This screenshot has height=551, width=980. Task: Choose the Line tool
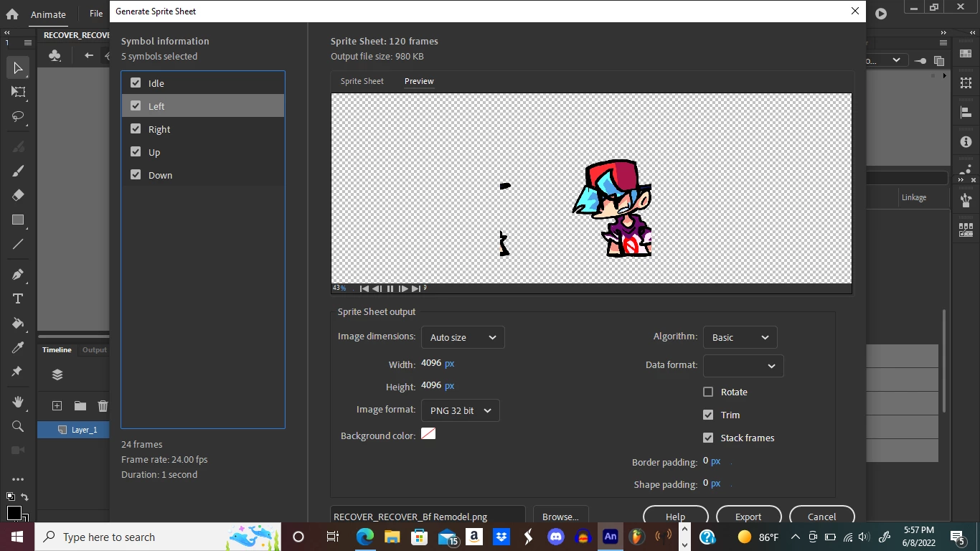pos(18,244)
